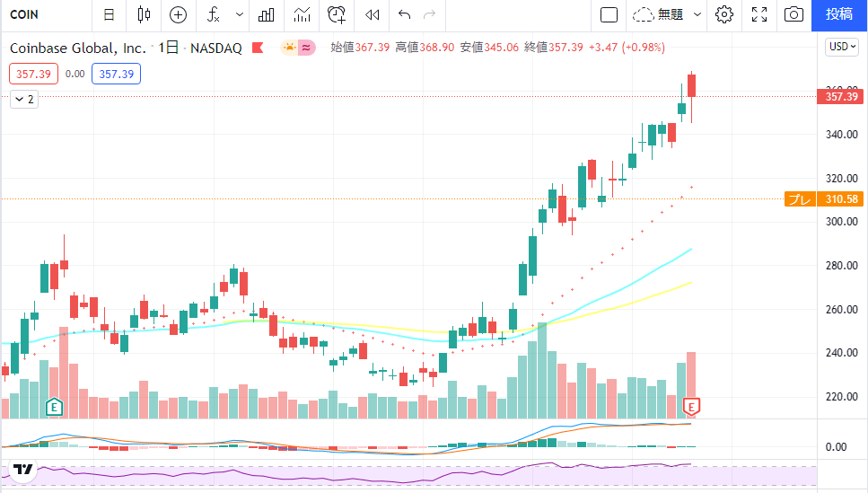Open the daily (日) interval selector

point(109,15)
